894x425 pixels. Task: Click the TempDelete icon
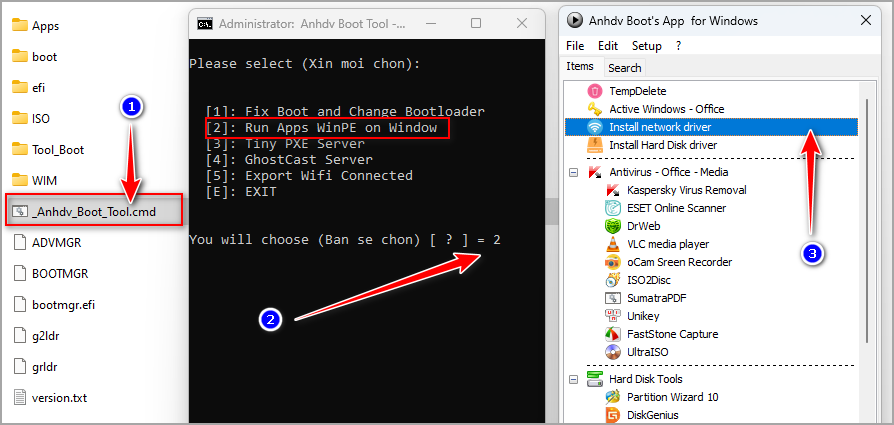point(595,91)
